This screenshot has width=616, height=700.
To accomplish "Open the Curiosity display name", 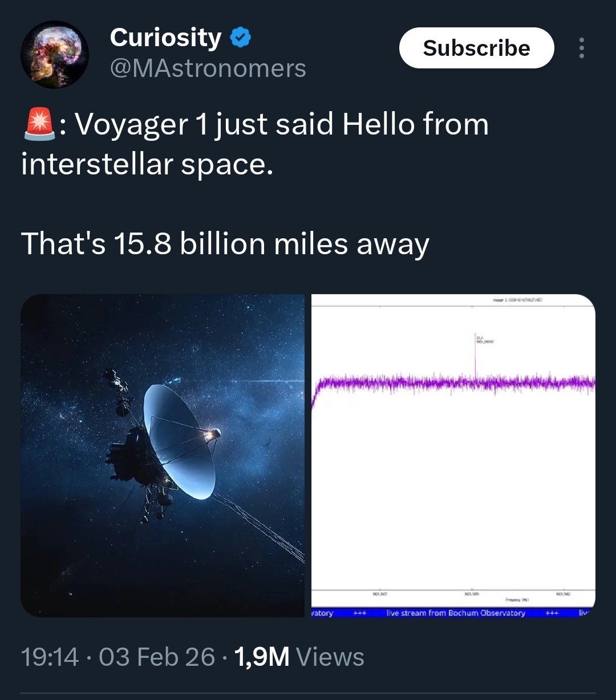I will coord(165,38).
